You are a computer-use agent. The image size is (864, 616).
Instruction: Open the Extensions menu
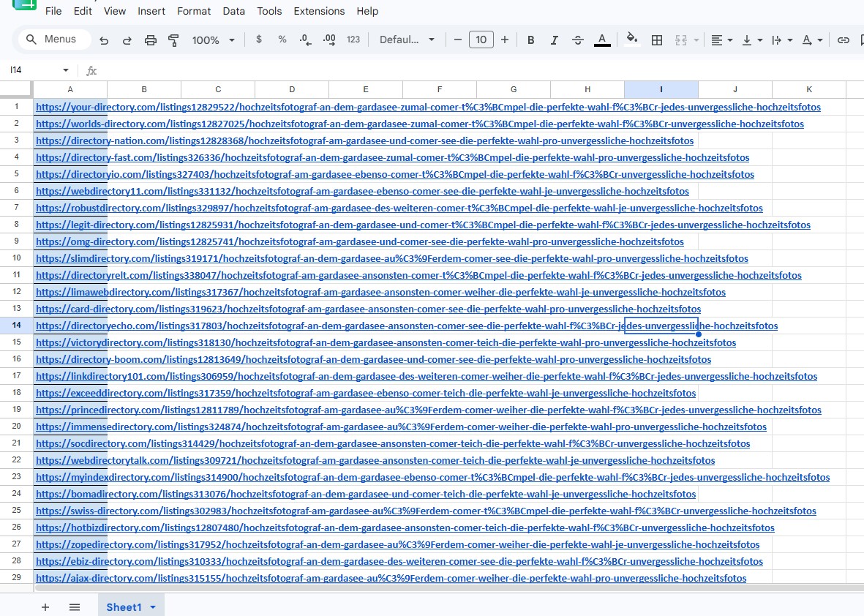click(319, 11)
